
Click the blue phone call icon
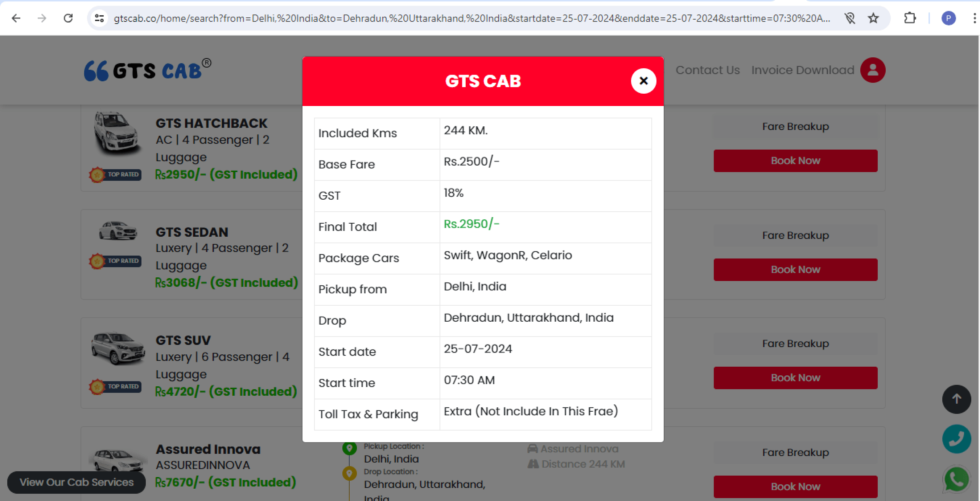956,439
